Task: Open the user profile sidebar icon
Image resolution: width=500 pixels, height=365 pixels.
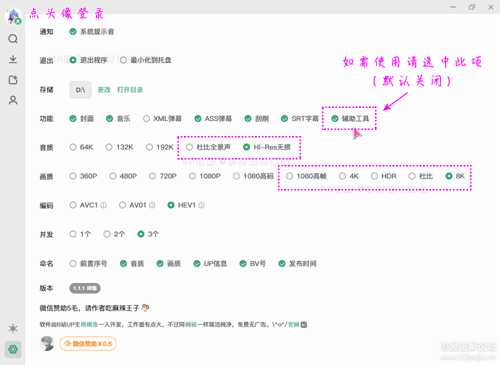Action: click(x=13, y=100)
